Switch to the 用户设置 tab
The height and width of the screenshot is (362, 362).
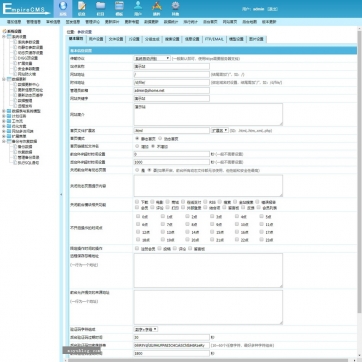tap(96, 39)
